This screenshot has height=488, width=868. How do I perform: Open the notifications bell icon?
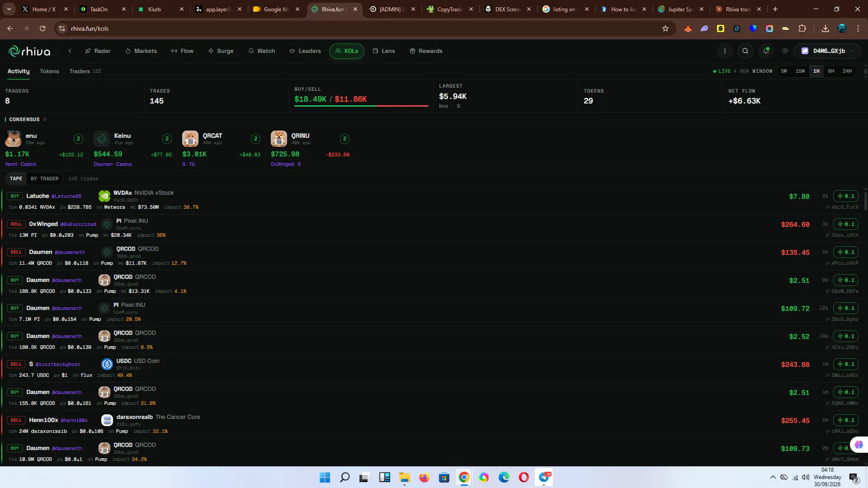766,51
